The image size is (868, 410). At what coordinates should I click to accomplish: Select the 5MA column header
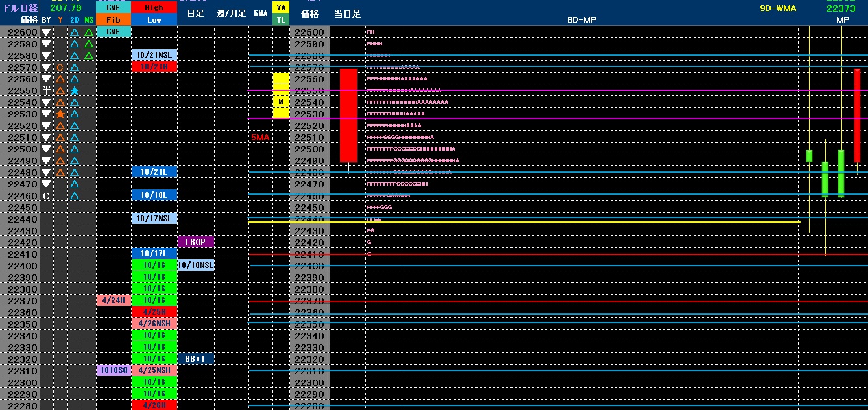[260, 14]
